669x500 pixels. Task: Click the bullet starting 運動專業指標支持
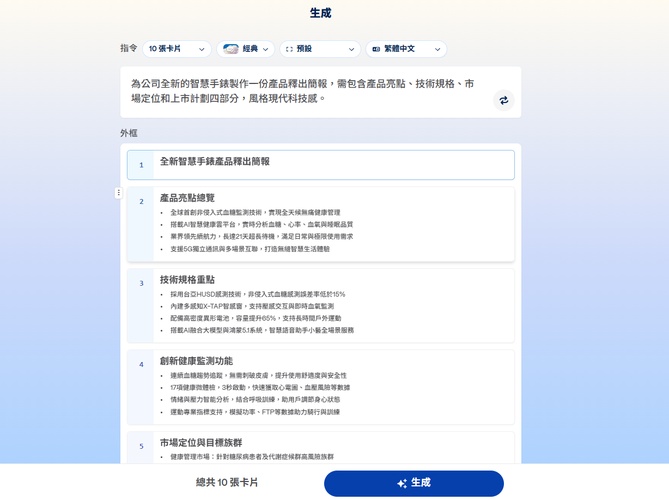pyautogui.click(x=255, y=412)
